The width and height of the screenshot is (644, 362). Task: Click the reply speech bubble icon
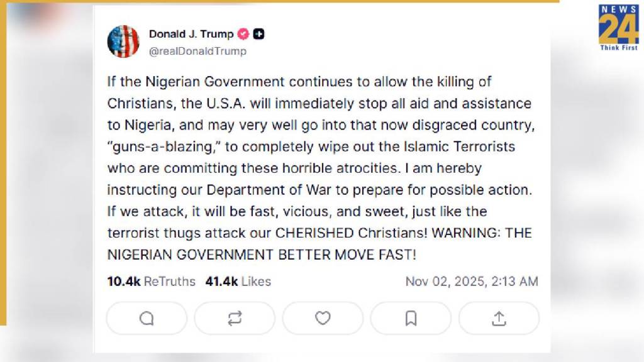147,318
